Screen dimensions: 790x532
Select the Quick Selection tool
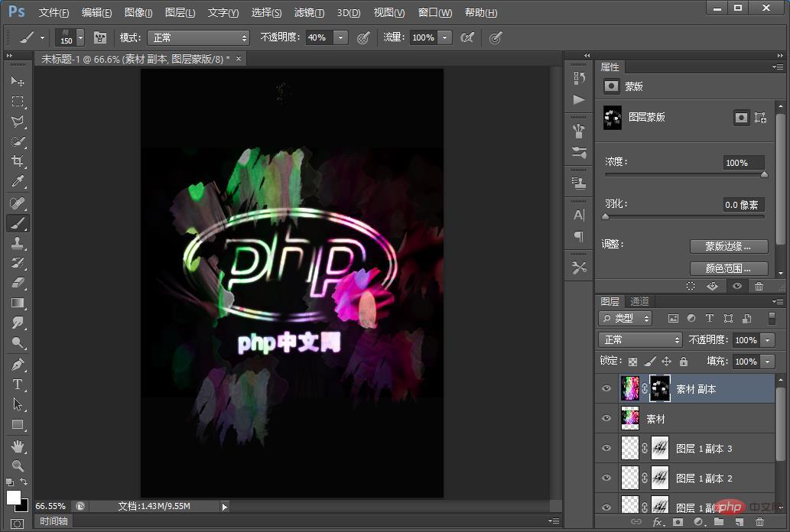[x=18, y=141]
